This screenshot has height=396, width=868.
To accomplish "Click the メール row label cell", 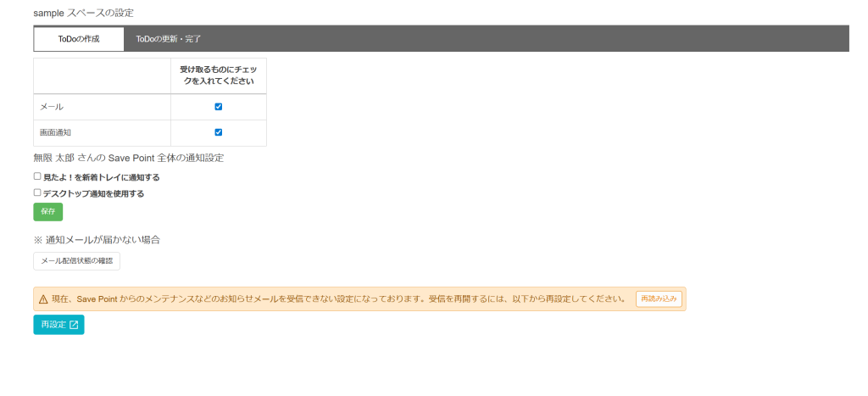I will (x=102, y=107).
